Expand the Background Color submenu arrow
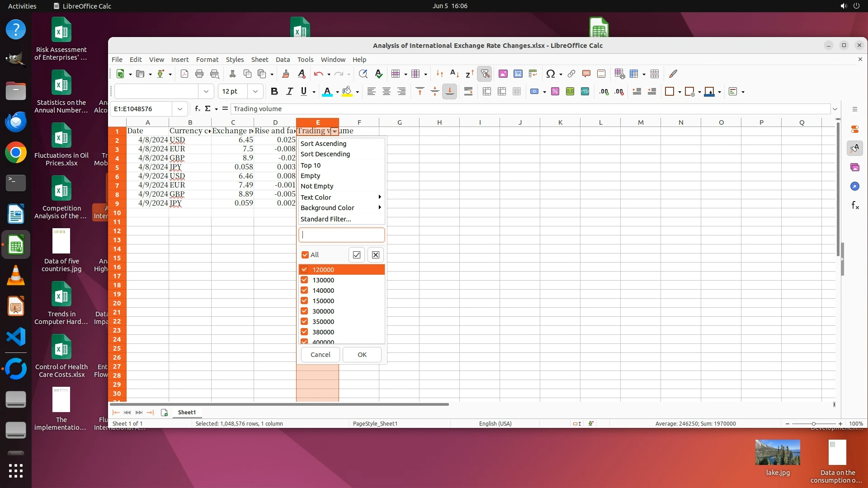The height and width of the screenshot is (488, 868). click(x=380, y=208)
